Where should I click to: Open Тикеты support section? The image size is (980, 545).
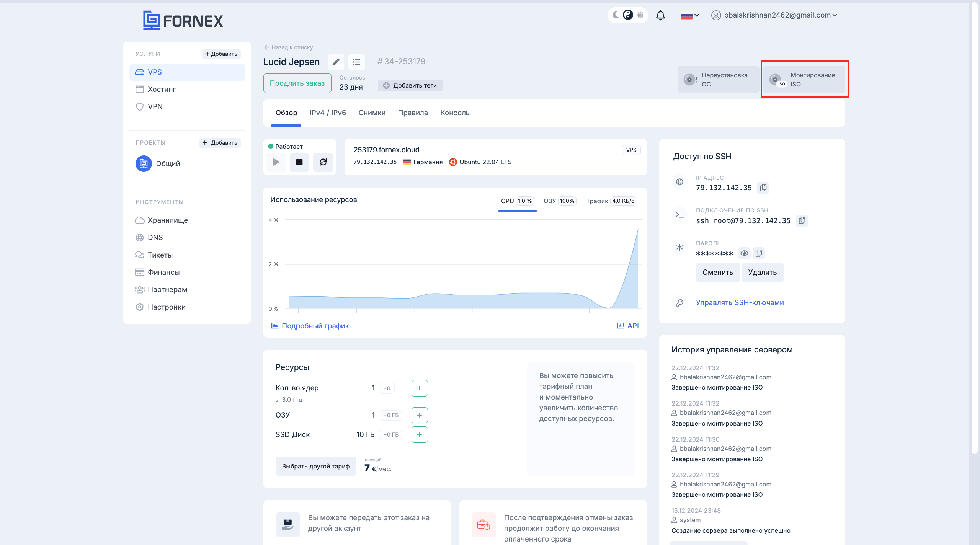coord(154,255)
